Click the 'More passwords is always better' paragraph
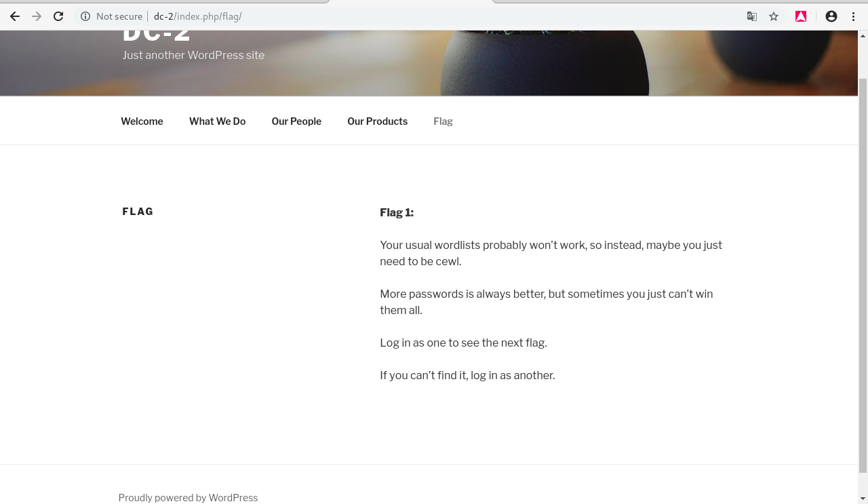This screenshot has height=504, width=868. tap(547, 302)
